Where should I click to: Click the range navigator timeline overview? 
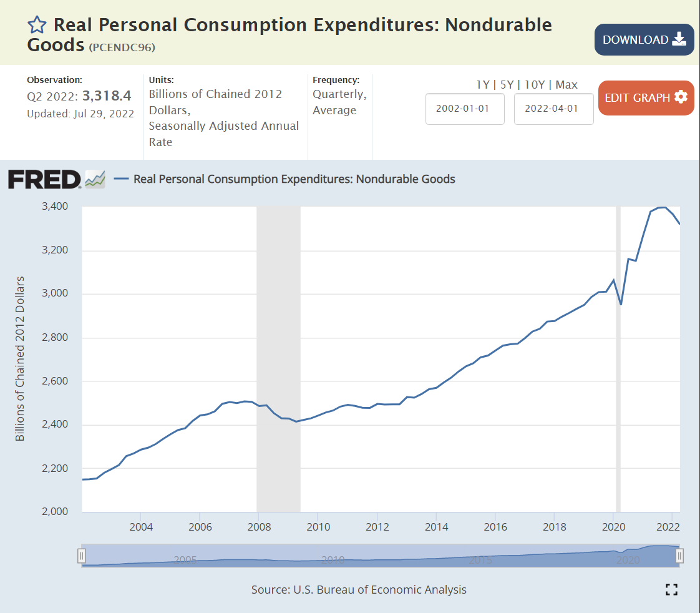(x=381, y=556)
